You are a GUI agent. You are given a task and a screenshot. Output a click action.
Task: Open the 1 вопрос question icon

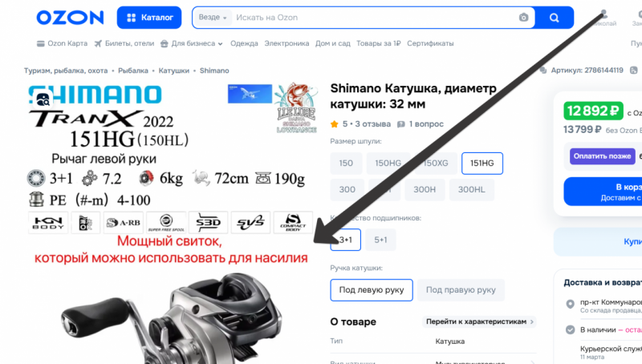point(404,124)
